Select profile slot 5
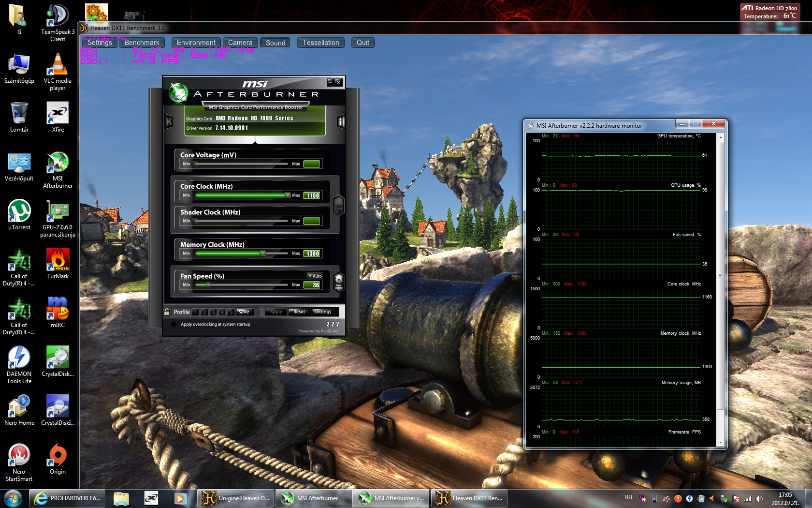 point(231,312)
